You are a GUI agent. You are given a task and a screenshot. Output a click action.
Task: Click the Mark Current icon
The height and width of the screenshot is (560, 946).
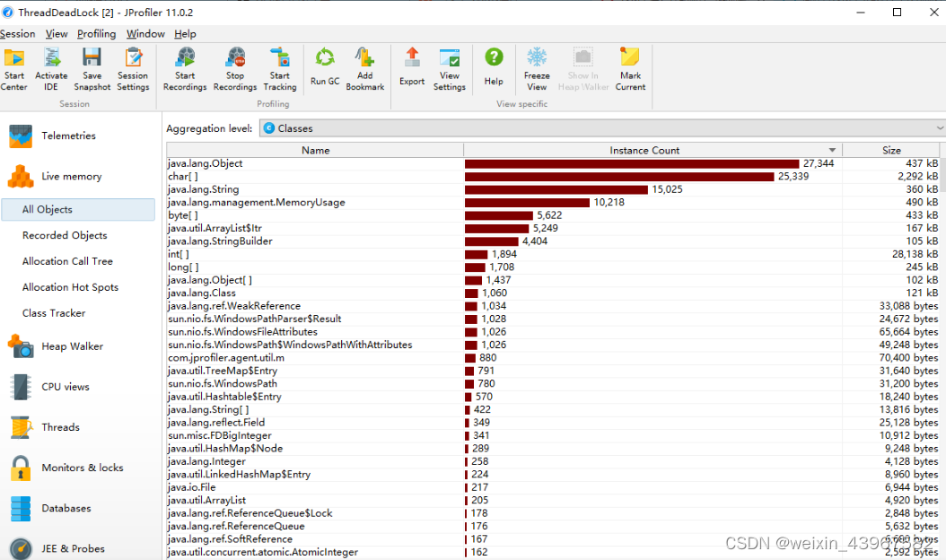tap(630, 58)
